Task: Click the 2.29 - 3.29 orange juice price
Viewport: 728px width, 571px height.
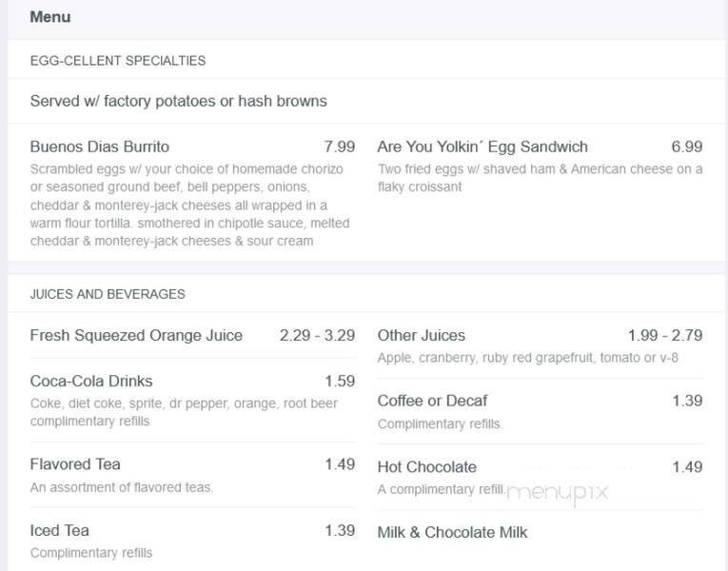Action: click(317, 335)
